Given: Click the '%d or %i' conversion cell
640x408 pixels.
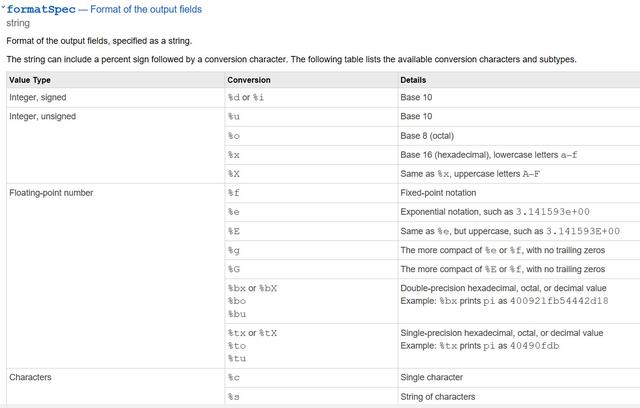Looking at the screenshot, I should (246, 97).
